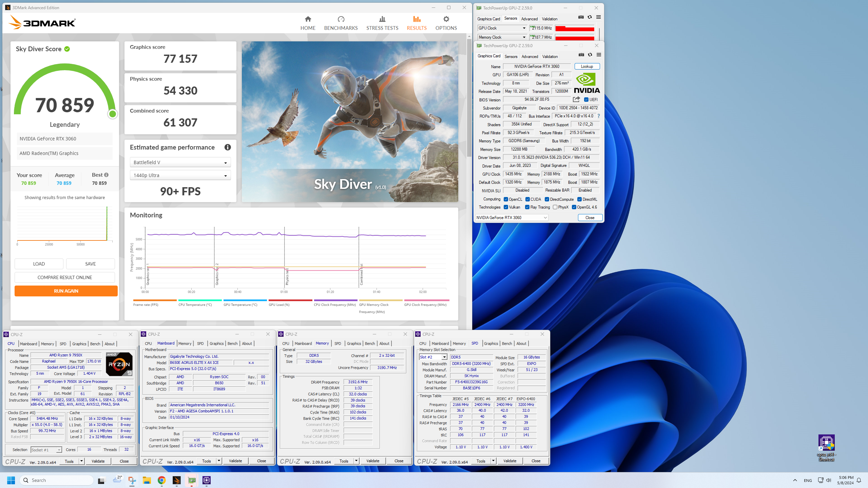This screenshot has height=488, width=868.
Task: Click the camera icon in the background GPU-Z Sensors window
Action: click(581, 17)
